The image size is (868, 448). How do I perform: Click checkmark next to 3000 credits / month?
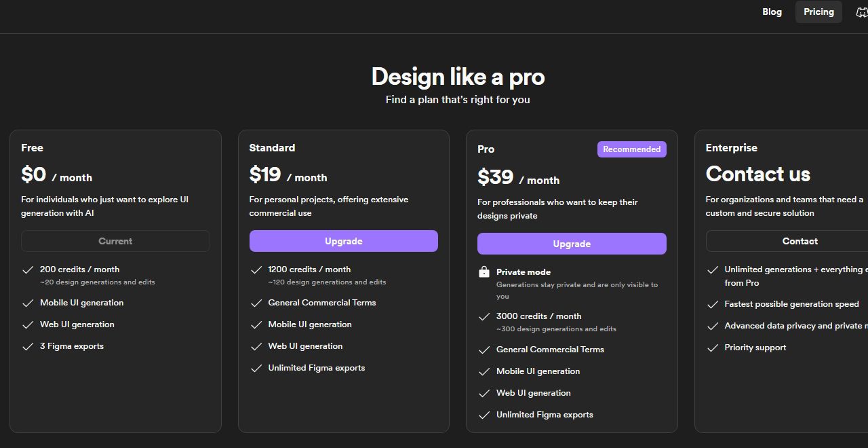pos(484,316)
